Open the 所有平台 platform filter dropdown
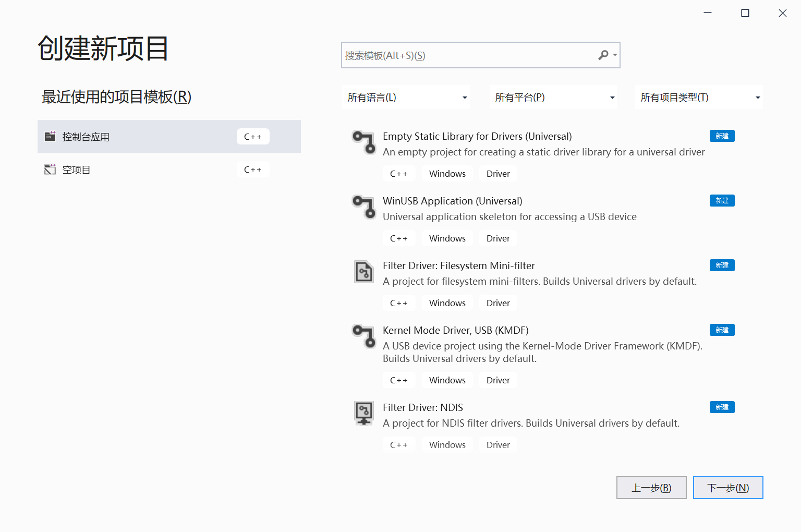The image size is (801, 532). tap(554, 98)
